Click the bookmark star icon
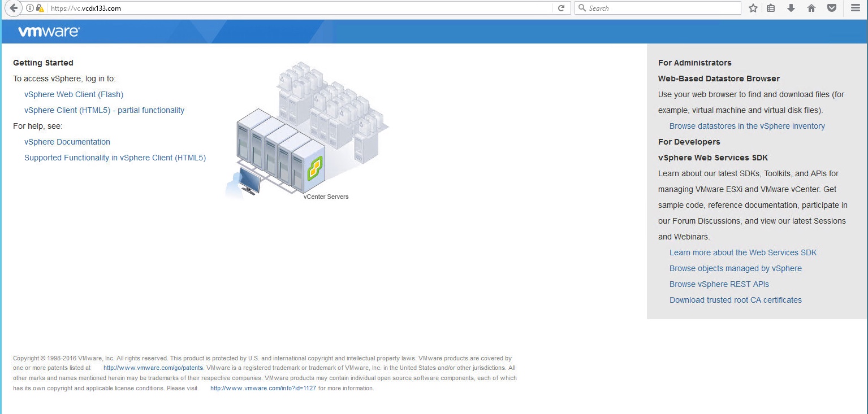 pyautogui.click(x=753, y=8)
